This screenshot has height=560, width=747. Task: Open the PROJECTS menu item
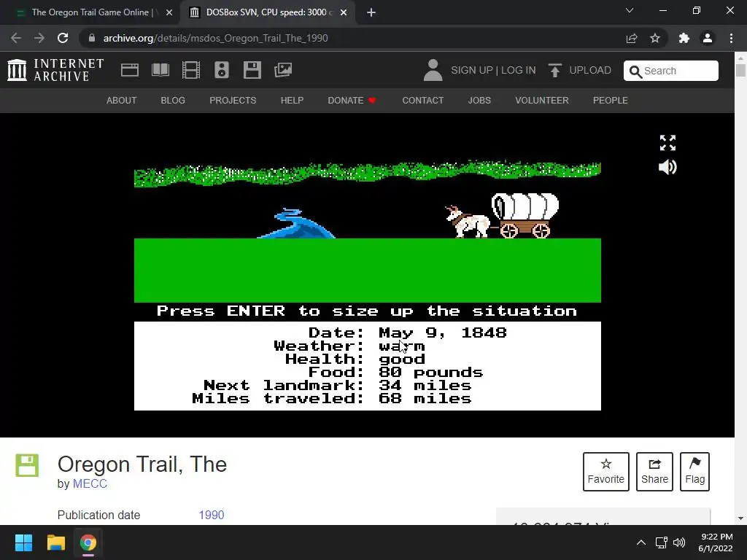[233, 101]
